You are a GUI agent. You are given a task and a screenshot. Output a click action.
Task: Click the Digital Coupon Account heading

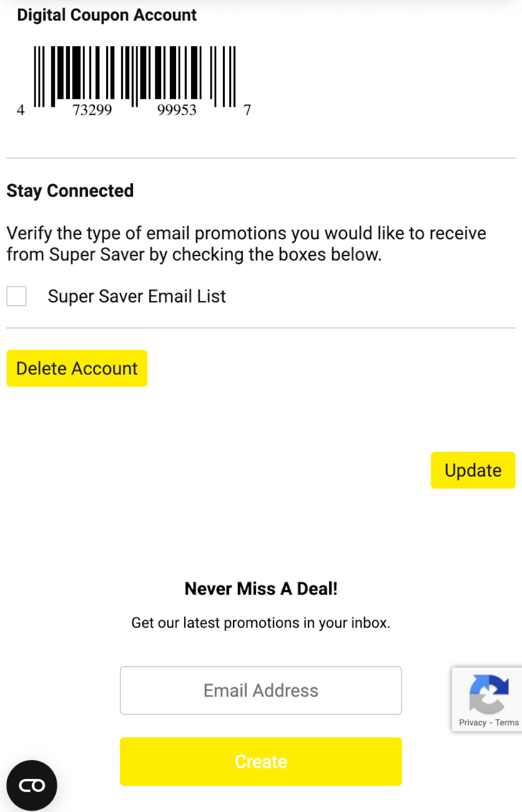107,15
